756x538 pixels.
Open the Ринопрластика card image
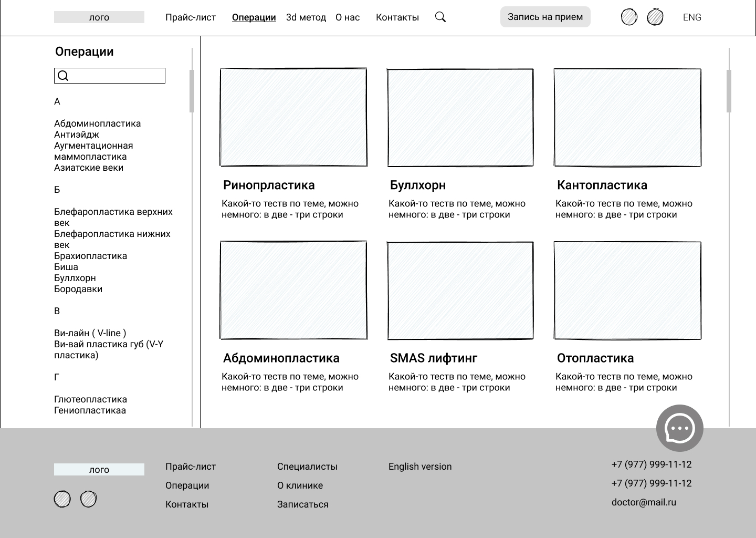[293, 117]
